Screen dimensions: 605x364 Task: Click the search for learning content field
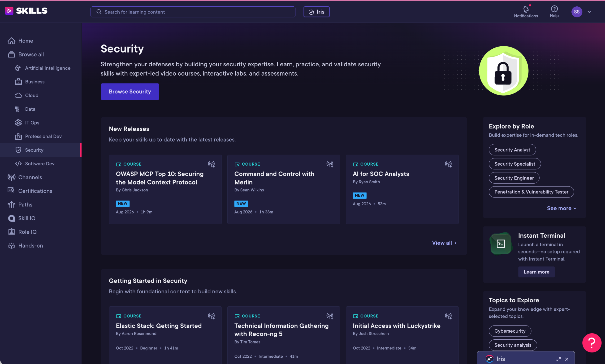193,12
